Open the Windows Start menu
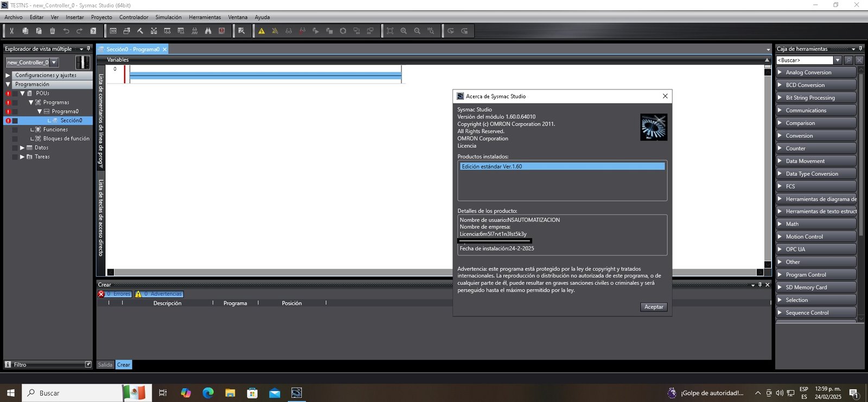 coord(11,393)
